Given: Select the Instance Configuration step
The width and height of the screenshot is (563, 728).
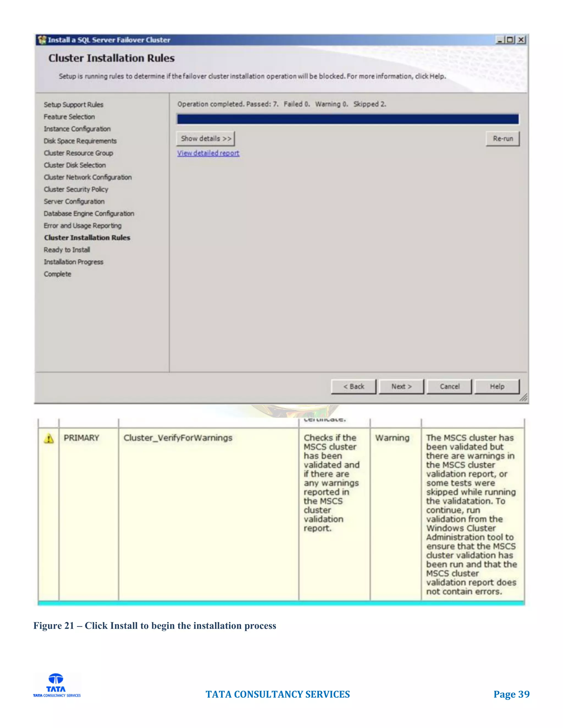Looking at the screenshot, I should [x=77, y=129].
